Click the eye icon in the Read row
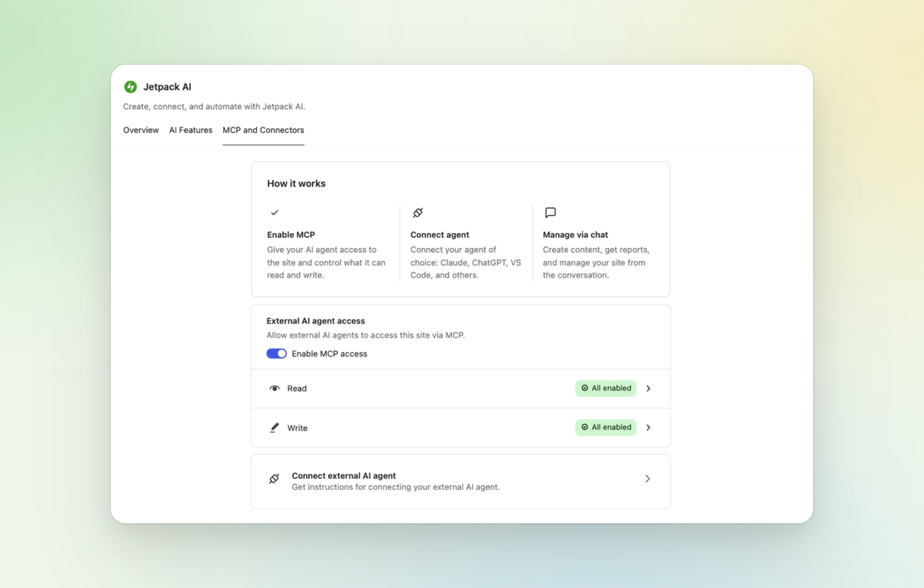 (x=274, y=388)
